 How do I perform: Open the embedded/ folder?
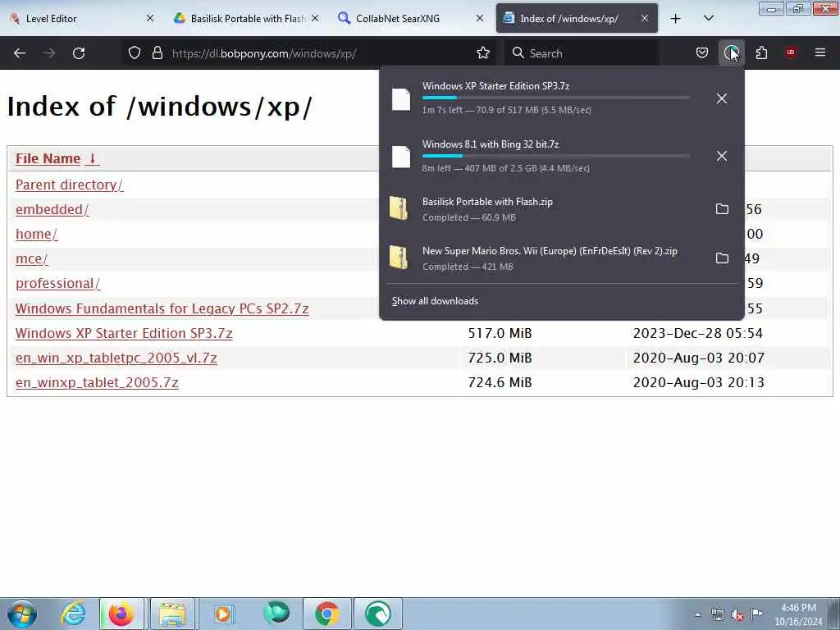(x=52, y=209)
